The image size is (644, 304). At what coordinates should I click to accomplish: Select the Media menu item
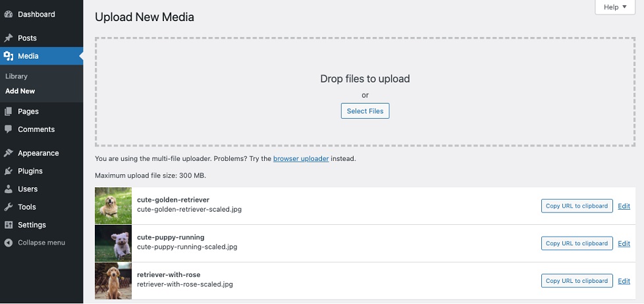[41, 56]
